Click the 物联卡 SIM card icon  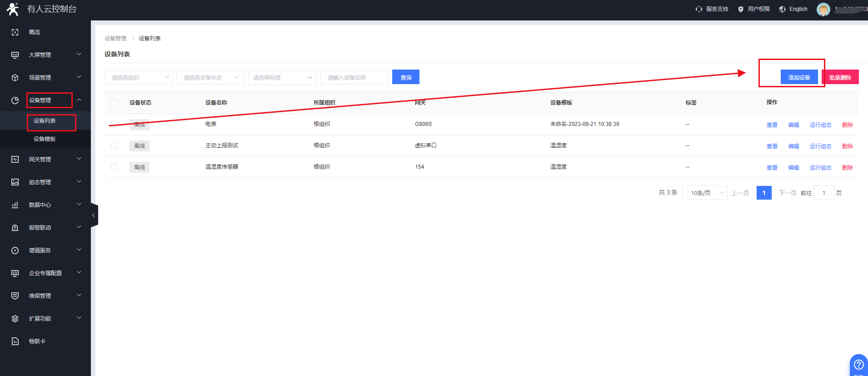(x=15, y=341)
